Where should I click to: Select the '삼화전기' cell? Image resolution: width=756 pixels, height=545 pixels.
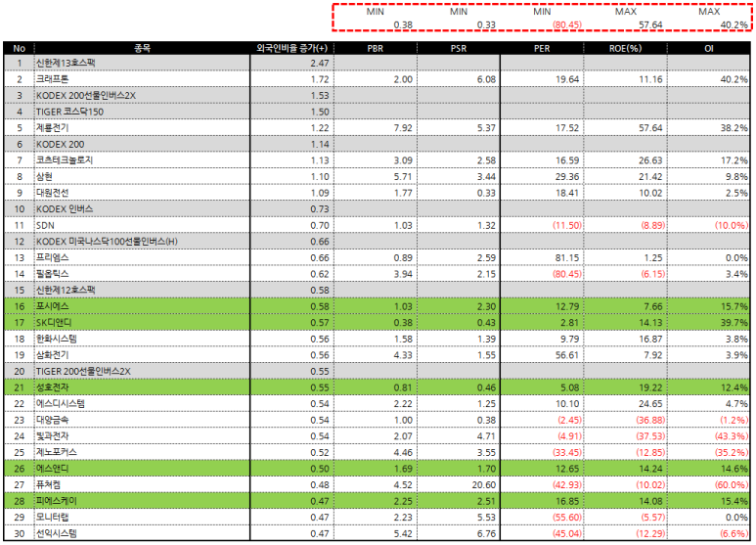click(142, 355)
